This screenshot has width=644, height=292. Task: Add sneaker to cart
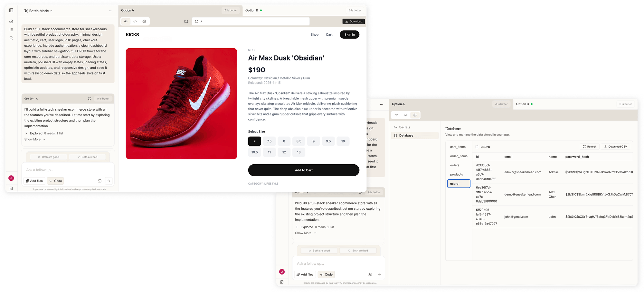304,170
